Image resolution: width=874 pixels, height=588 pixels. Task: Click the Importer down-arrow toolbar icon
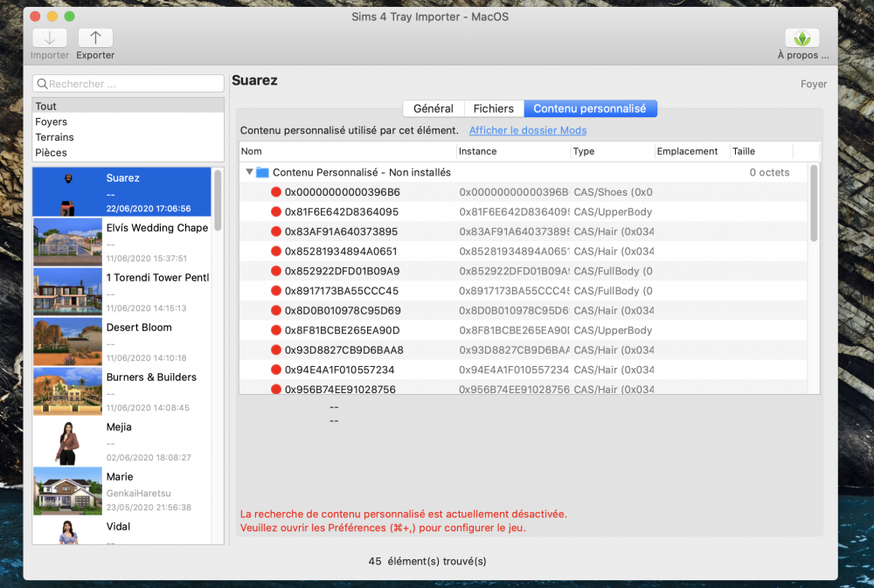coord(50,38)
